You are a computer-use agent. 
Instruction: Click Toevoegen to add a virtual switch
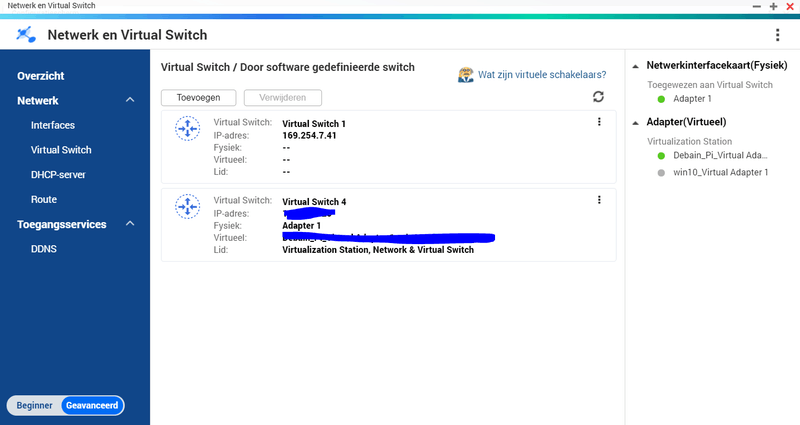coord(198,97)
